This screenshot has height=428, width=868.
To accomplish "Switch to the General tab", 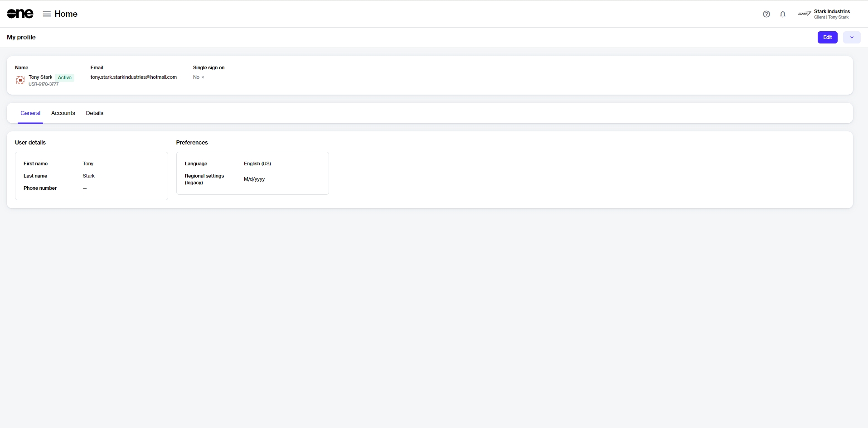I will tap(30, 113).
